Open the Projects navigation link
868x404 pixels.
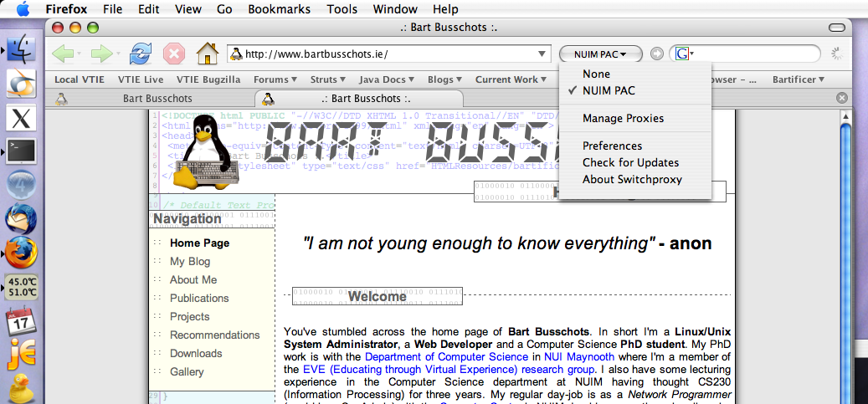point(189,316)
